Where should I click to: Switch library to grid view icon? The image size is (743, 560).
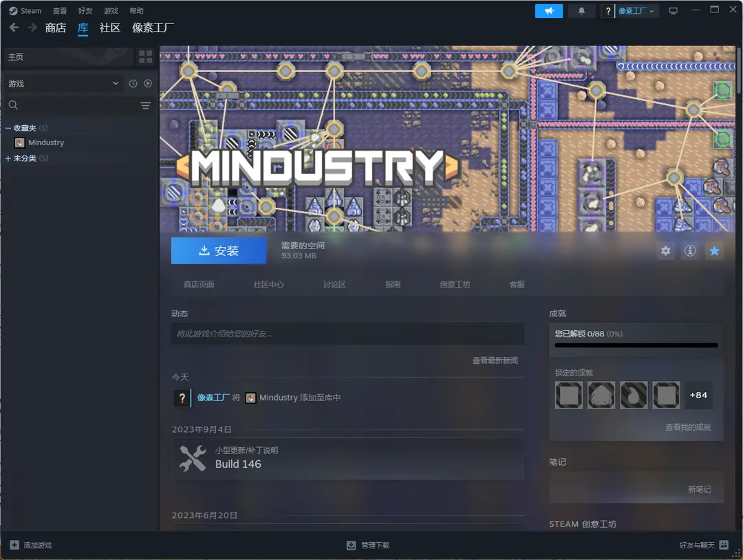145,56
